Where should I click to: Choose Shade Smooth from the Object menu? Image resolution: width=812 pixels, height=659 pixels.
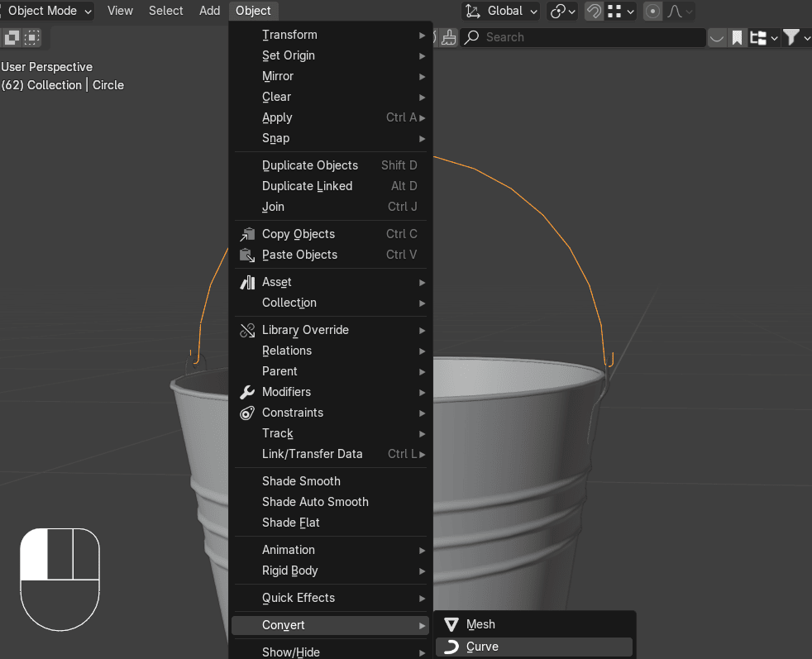click(301, 481)
